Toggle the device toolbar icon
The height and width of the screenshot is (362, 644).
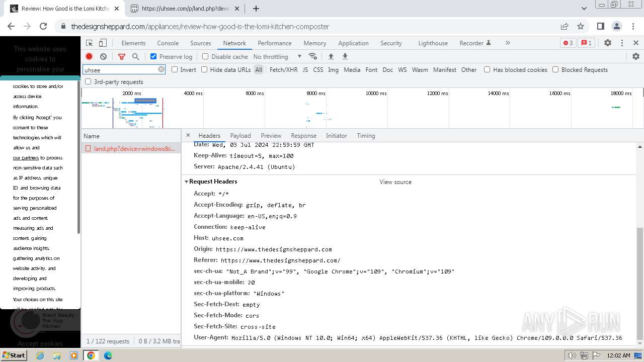click(x=103, y=43)
